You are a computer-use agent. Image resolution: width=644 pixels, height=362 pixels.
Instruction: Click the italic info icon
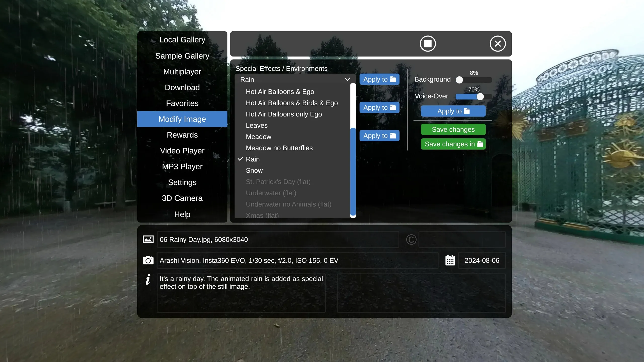click(x=148, y=280)
